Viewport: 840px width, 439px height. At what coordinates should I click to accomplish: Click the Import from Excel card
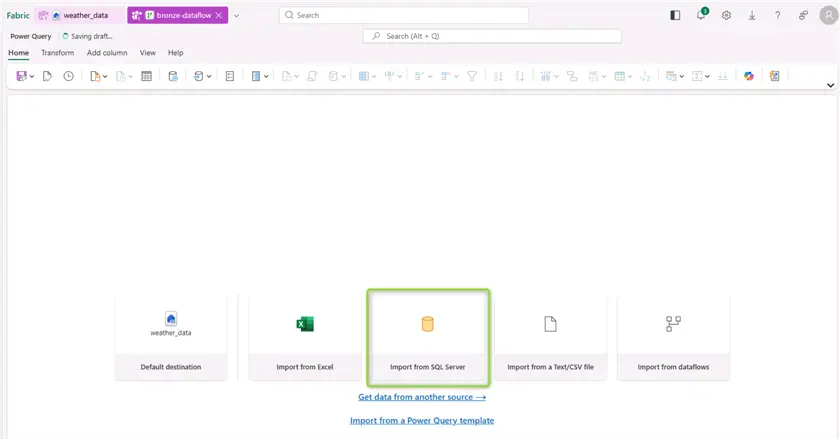pos(305,338)
